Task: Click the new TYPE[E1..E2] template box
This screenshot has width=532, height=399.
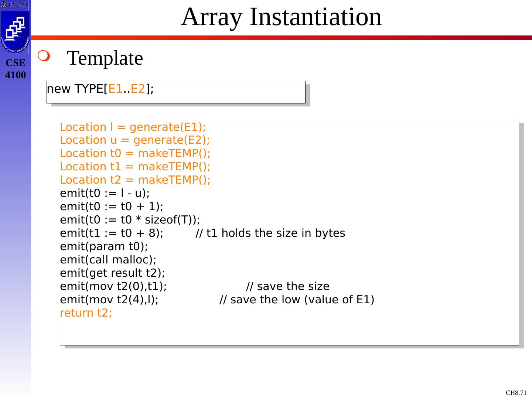Action: coord(176,92)
